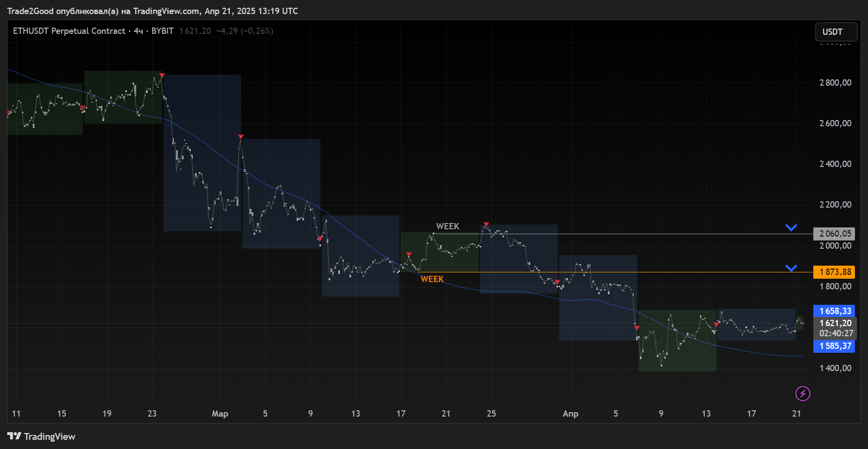
Task: Click the ETHUSDT Perpetual Contract symbol title
Action: [69, 31]
